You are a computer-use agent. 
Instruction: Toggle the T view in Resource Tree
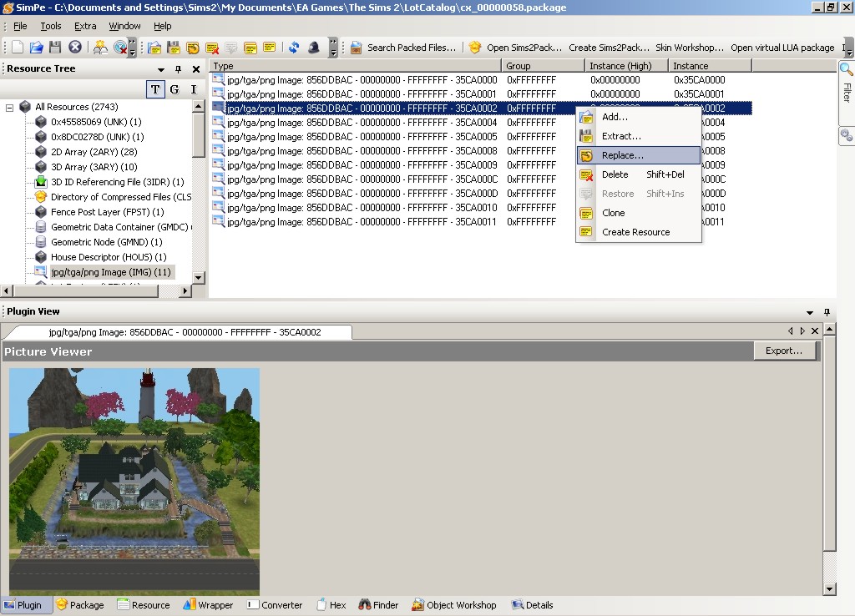(155, 89)
